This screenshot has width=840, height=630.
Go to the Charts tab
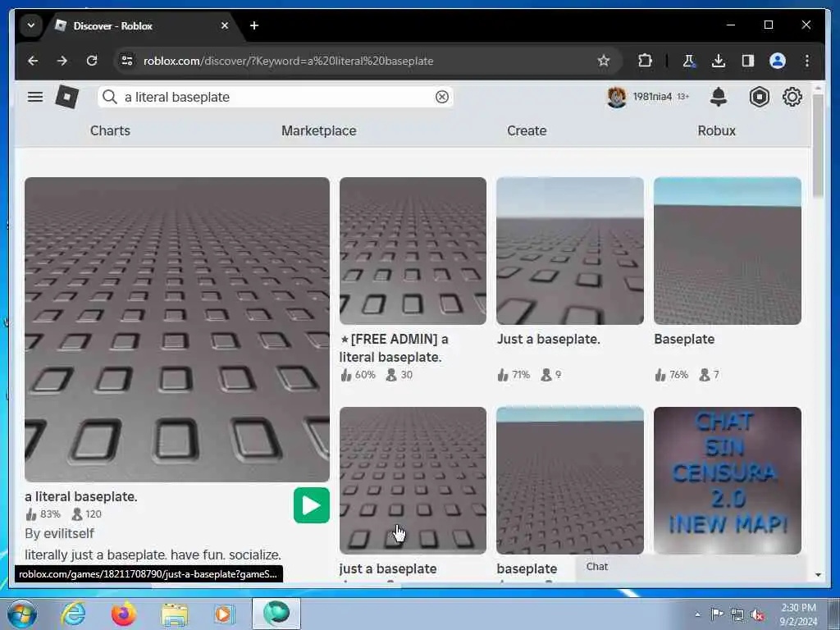click(111, 130)
